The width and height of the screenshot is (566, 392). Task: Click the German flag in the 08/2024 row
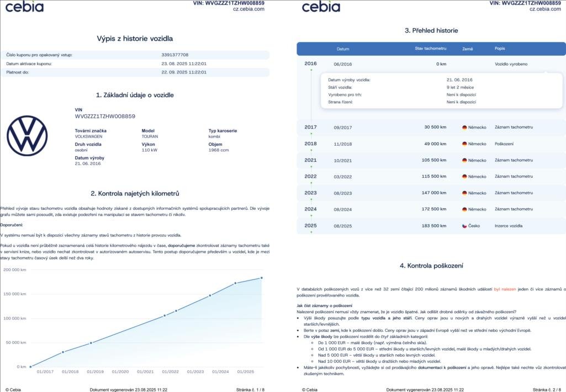pyautogui.click(x=464, y=209)
